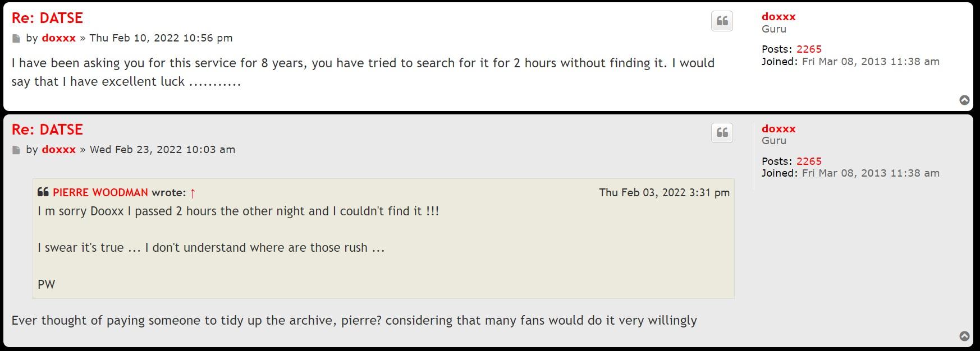Viewport: 980px width, 351px height.
Task: Open second "Re: DATSE" post title
Action: 47,130
